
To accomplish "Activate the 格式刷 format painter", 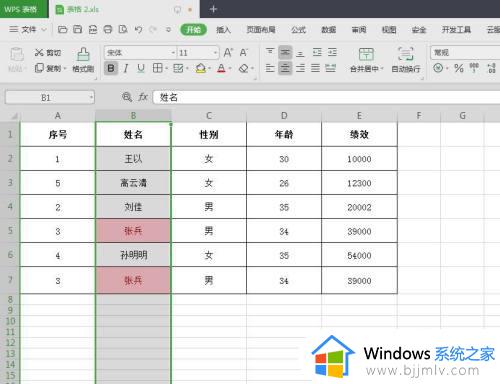I will coord(83,60).
